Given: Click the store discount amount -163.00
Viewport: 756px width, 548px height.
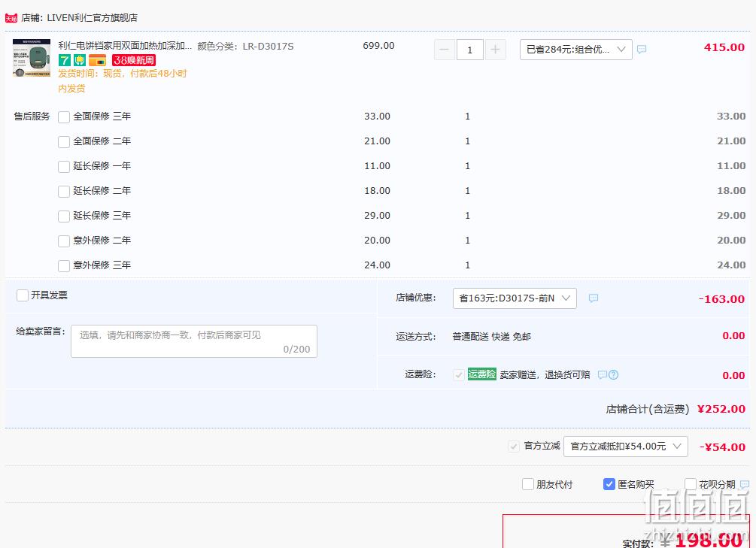Looking at the screenshot, I should (721, 299).
